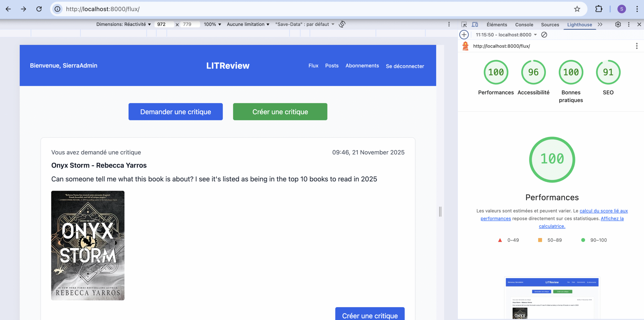
Task: Expand the Dimensions: Réactivité dropdown
Action: coord(124,24)
